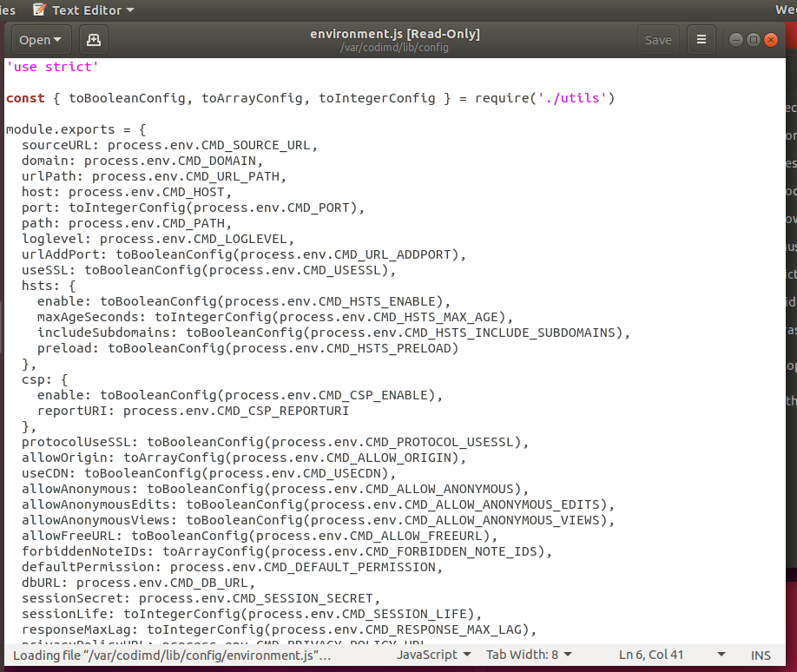This screenshot has height=672, width=797.
Task: Click the allowOrigin line
Action: pyautogui.click(x=244, y=458)
